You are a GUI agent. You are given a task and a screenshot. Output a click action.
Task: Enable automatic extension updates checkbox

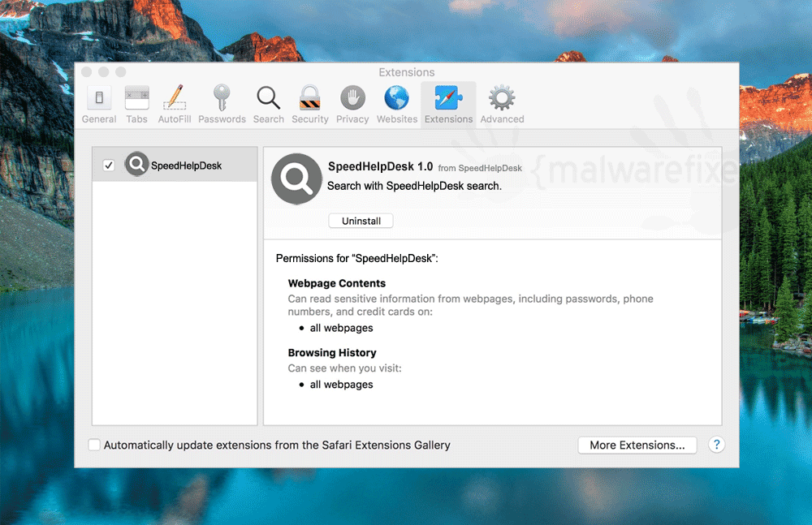click(94, 445)
